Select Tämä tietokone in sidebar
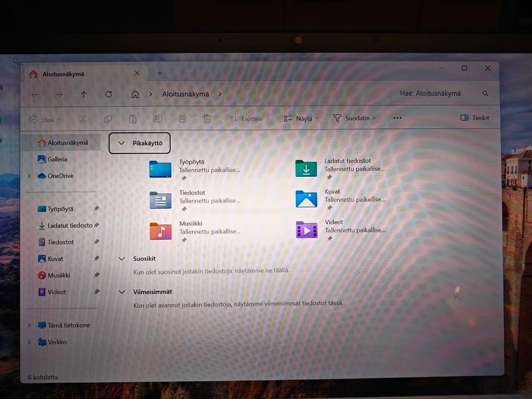Viewport: 532px width, 399px height. click(x=64, y=325)
